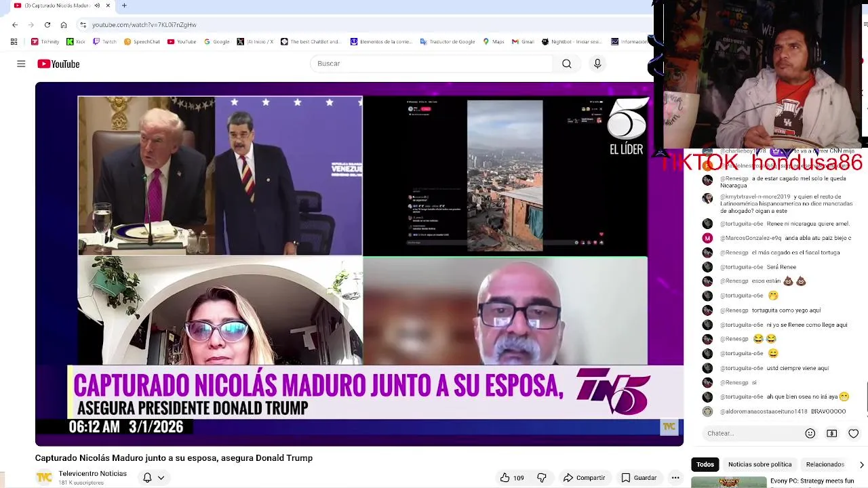Open Twitch bookmark
868x488 pixels.
click(104, 41)
